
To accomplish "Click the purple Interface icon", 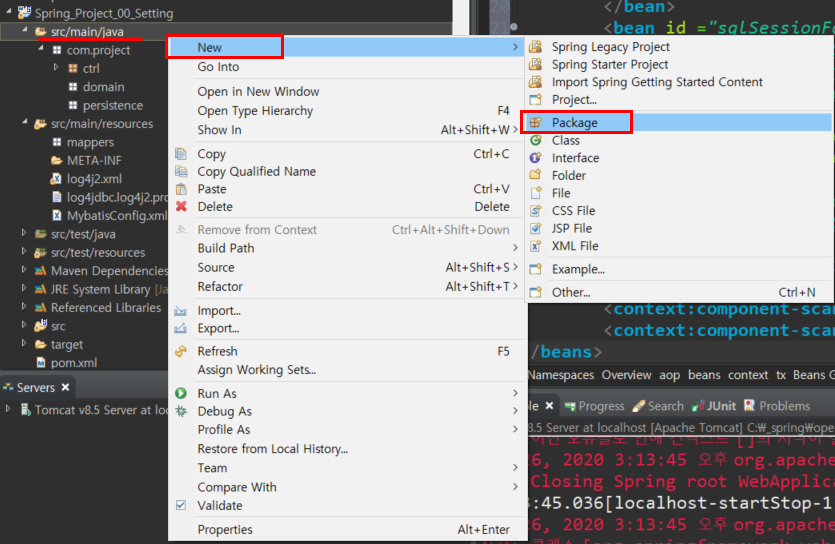I will click(536, 158).
